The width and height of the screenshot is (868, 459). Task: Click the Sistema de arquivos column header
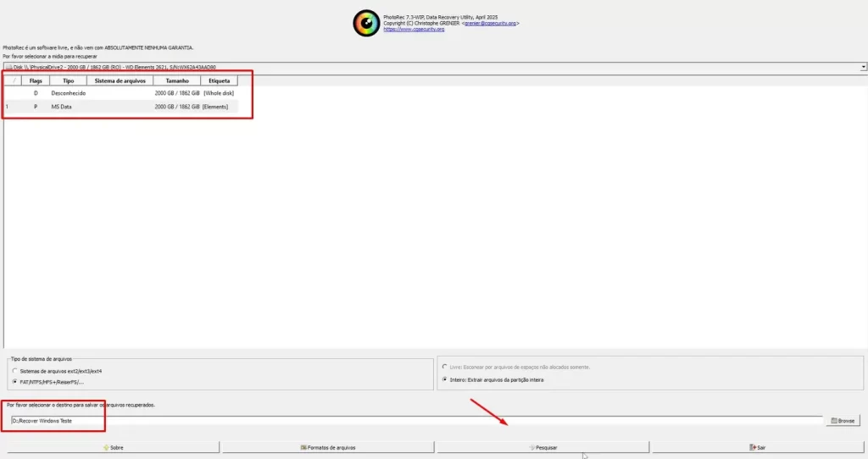click(x=120, y=80)
